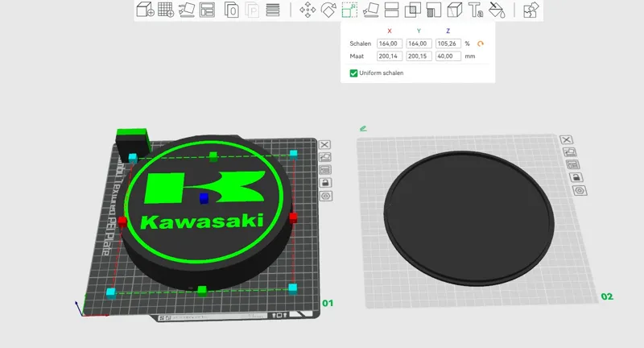Viewport: 644px width, 348px height.
Task: Click the top-right cyan corner scale handle
Action: point(293,155)
